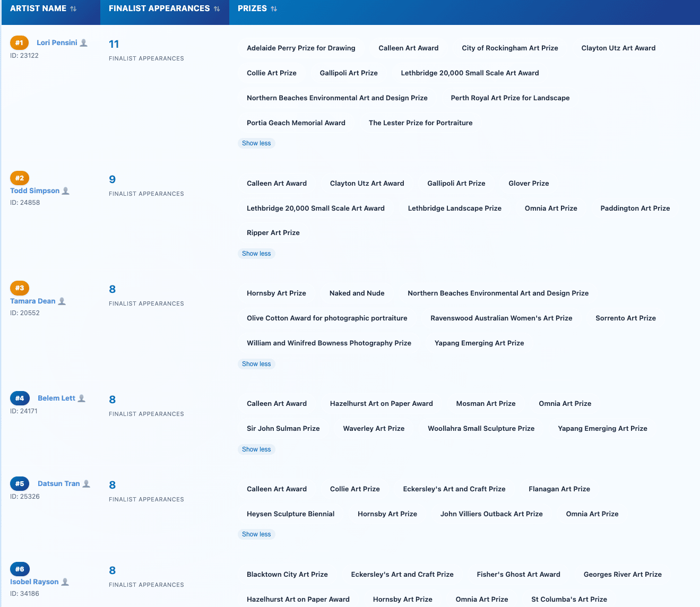Click the #1 rank badge
The image size is (700, 607).
point(19,43)
